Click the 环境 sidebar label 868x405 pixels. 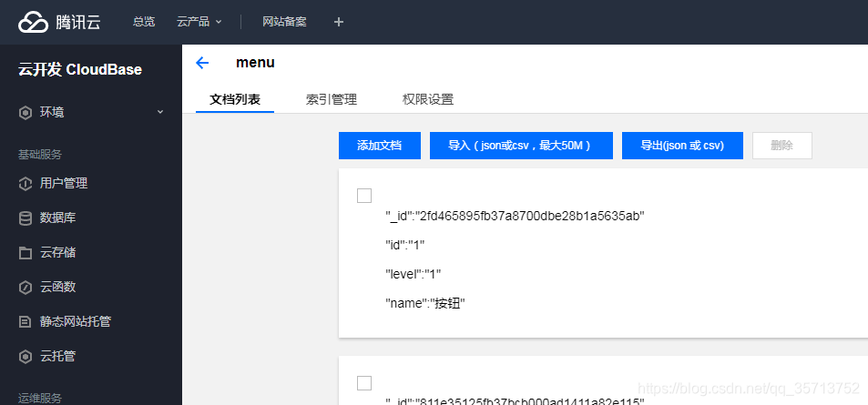point(52,113)
